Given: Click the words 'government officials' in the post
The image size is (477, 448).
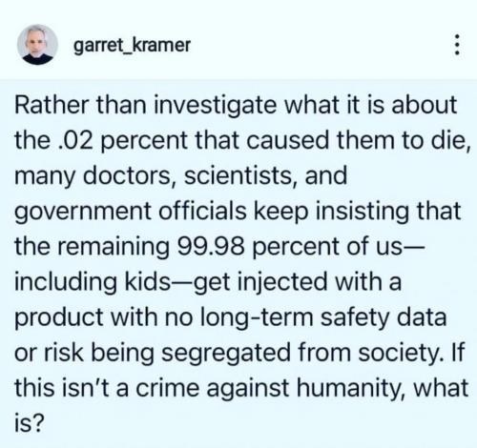Looking at the screenshot, I should tap(131, 212).
